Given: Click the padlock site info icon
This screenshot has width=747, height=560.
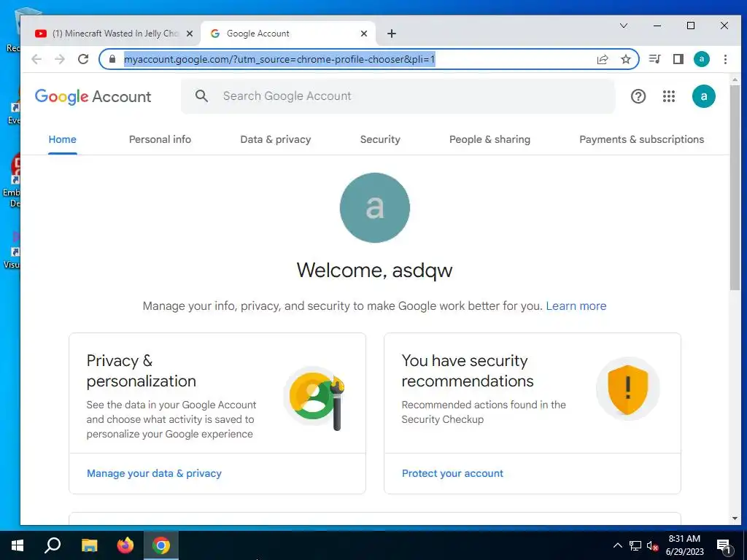Looking at the screenshot, I should [112, 59].
